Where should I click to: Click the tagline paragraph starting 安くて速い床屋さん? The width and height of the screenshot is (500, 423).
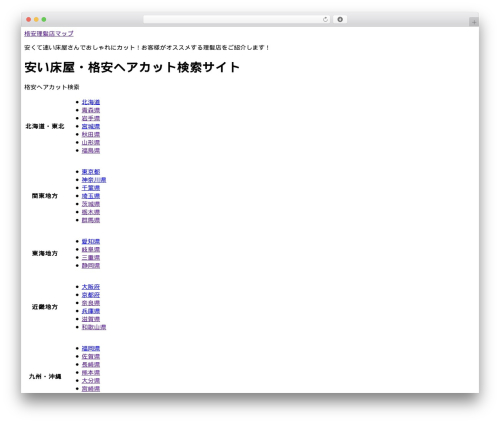(147, 48)
